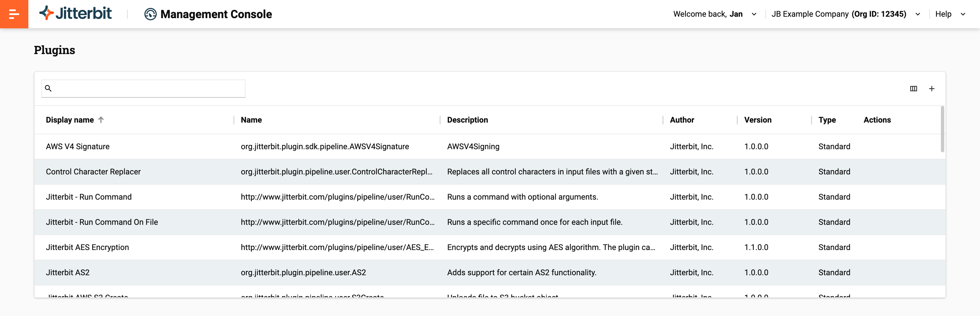Click the AWSV4Signing description cell
This screenshot has height=316, width=980.
[473, 147]
